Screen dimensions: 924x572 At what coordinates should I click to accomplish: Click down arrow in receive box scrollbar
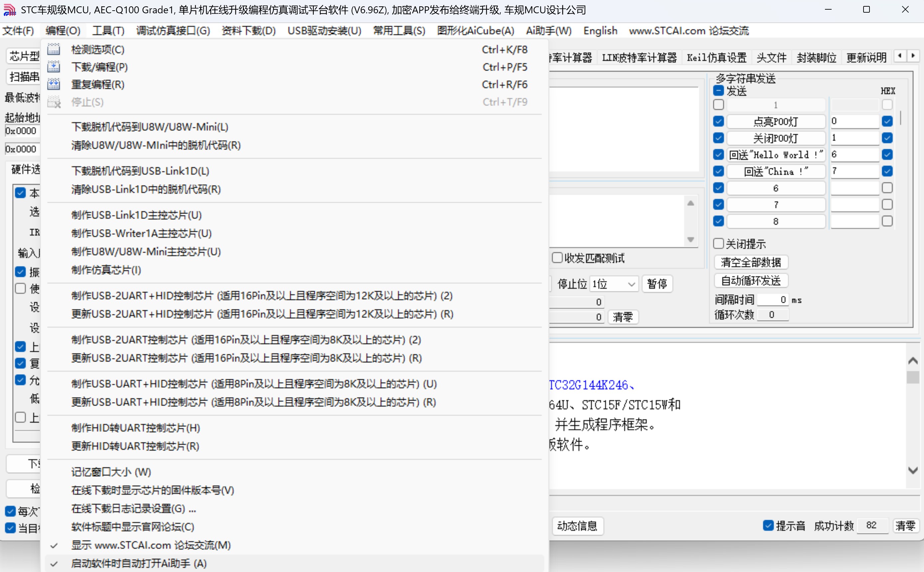coord(691,239)
